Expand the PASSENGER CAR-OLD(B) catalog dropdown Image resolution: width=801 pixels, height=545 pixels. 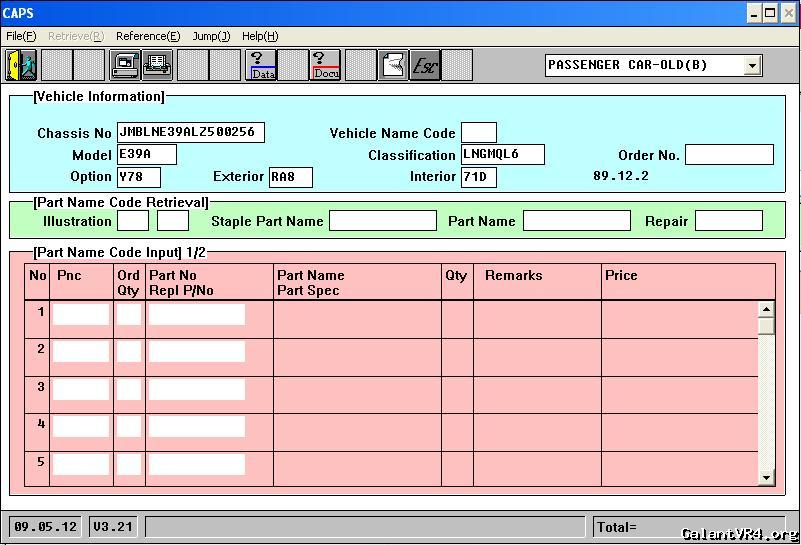[x=753, y=66]
